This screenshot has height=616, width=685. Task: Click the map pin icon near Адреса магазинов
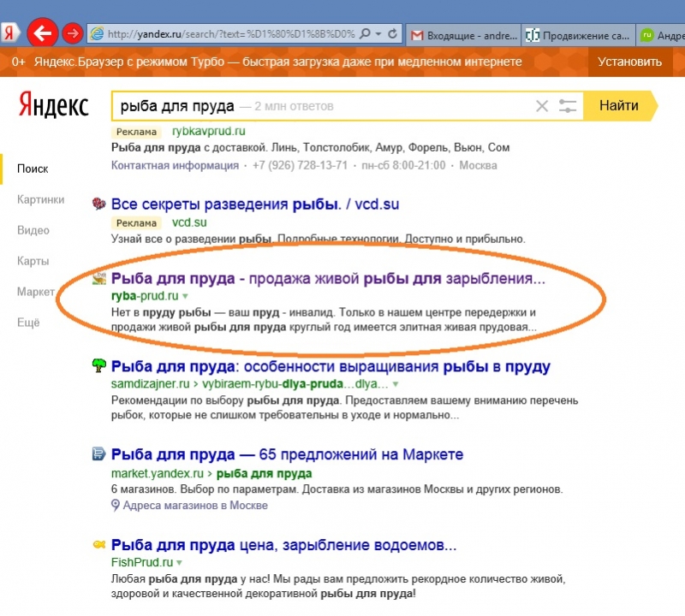[x=116, y=506]
